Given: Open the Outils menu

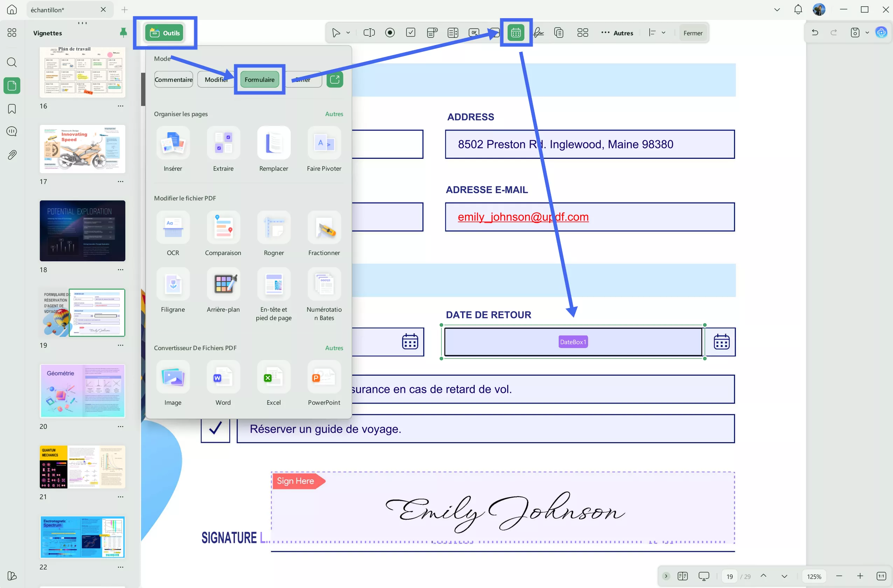Looking at the screenshot, I should point(164,32).
